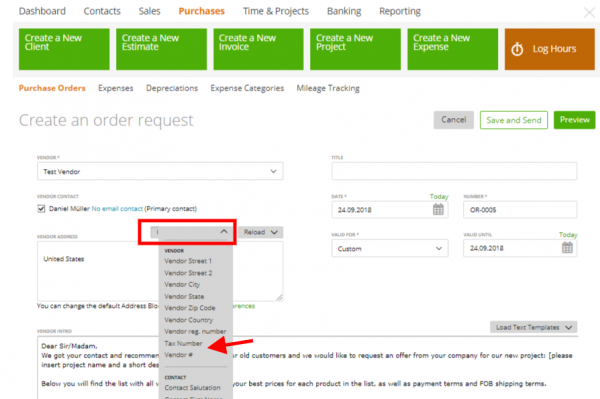Switch to the Expenses tab
Image resolution: width=600 pixels, height=399 pixels.
coord(116,88)
